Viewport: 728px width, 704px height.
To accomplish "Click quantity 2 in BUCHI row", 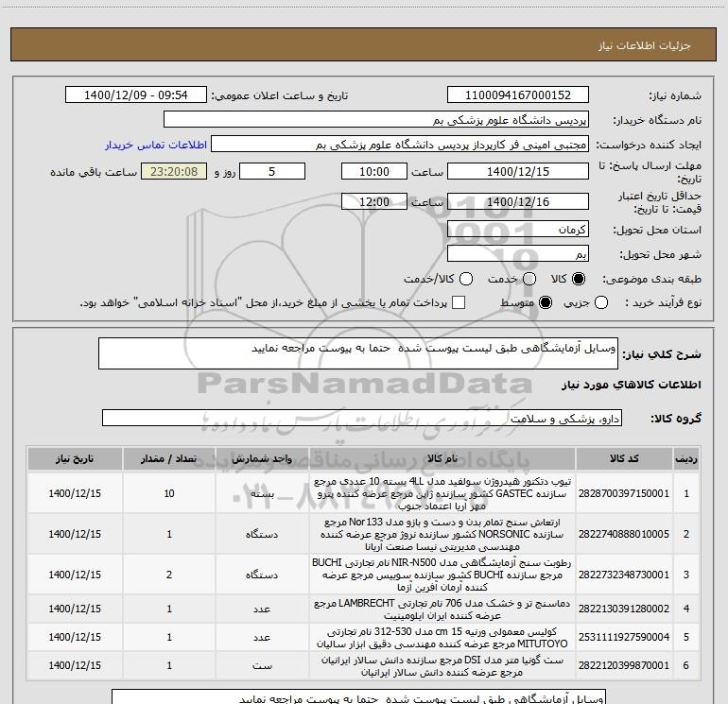I will pyautogui.click(x=169, y=575).
